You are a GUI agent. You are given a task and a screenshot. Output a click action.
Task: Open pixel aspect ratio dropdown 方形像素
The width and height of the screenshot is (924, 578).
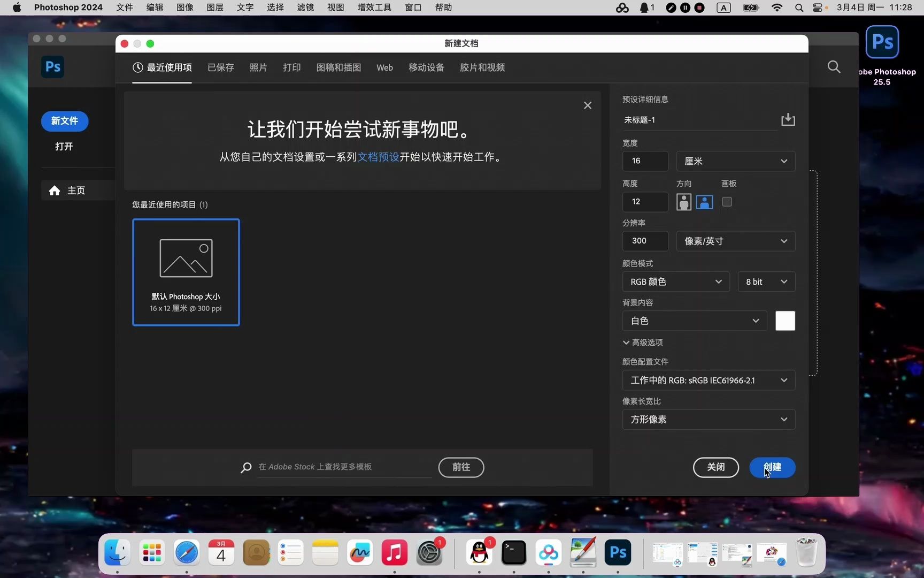coord(709,419)
